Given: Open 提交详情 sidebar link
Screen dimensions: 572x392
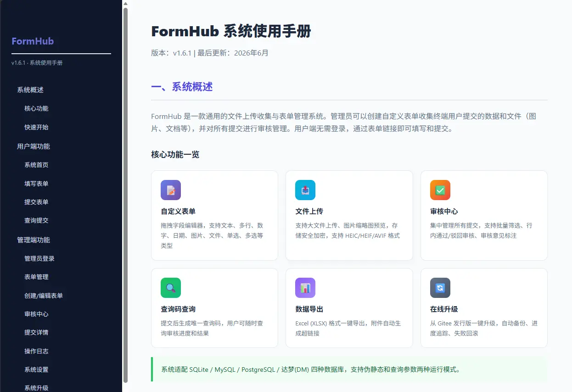Looking at the screenshot, I should (x=36, y=332).
